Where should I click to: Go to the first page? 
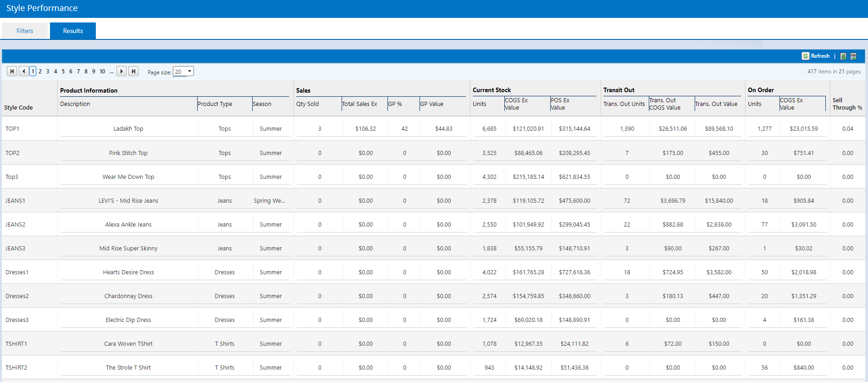tap(12, 71)
